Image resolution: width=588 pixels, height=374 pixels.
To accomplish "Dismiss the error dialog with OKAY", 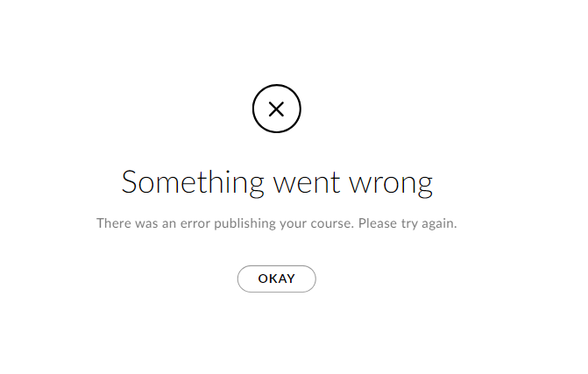I will [276, 279].
